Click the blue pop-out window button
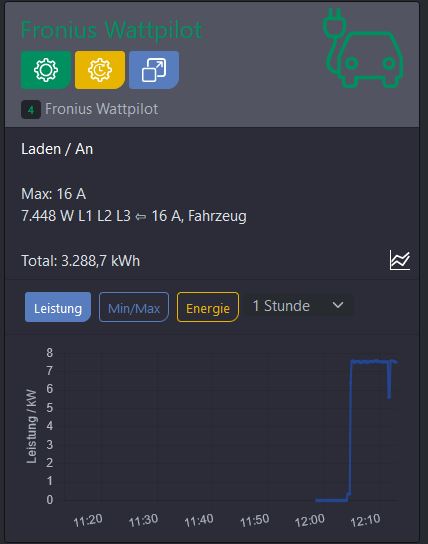This screenshot has height=544, width=428. pyautogui.click(x=154, y=70)
